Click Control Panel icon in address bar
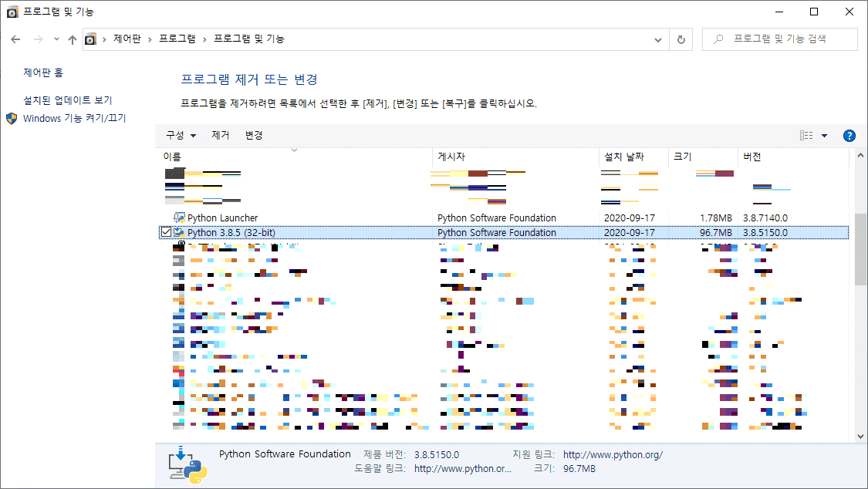This screenshot has height=489, width=868. (x=91, y=39)
